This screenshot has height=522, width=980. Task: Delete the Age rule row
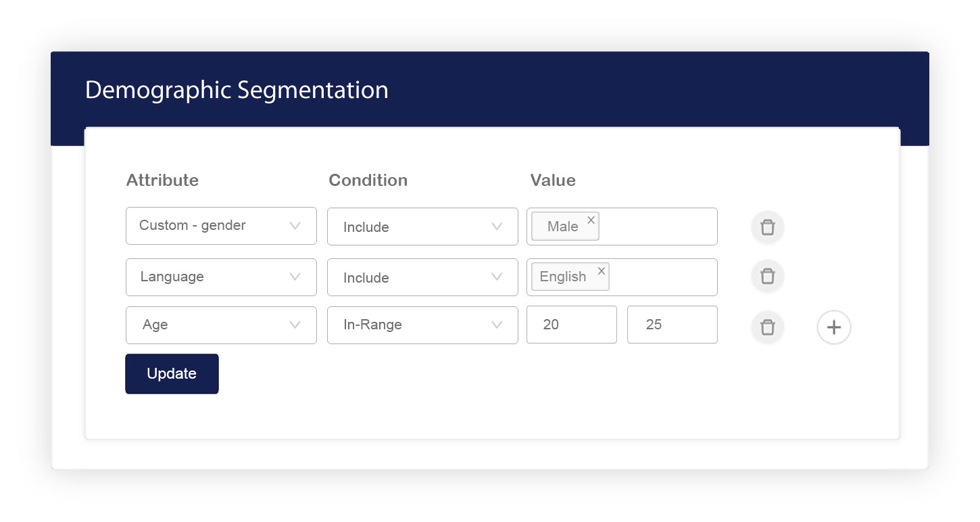[767, 327]
